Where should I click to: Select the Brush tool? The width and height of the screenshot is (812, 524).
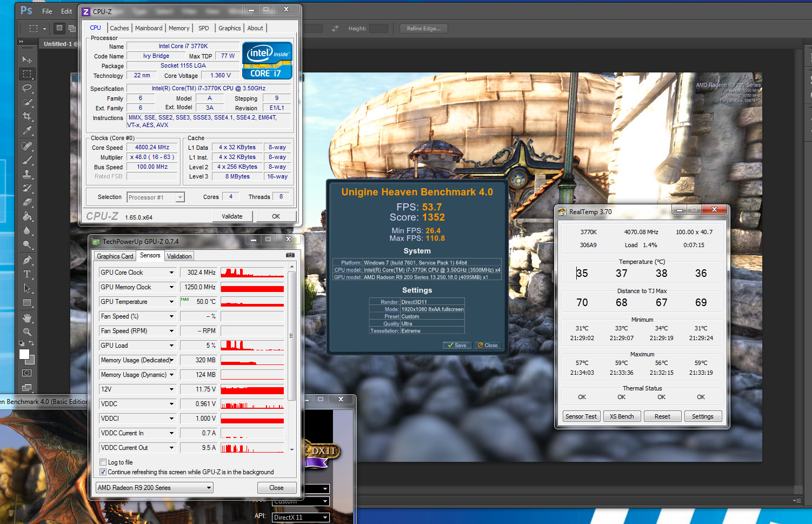click(27, 160)
